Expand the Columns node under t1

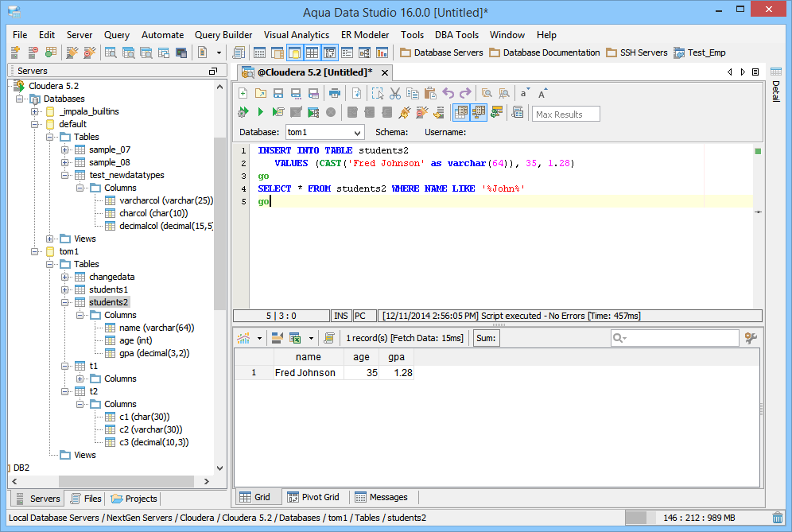[80, 379]
